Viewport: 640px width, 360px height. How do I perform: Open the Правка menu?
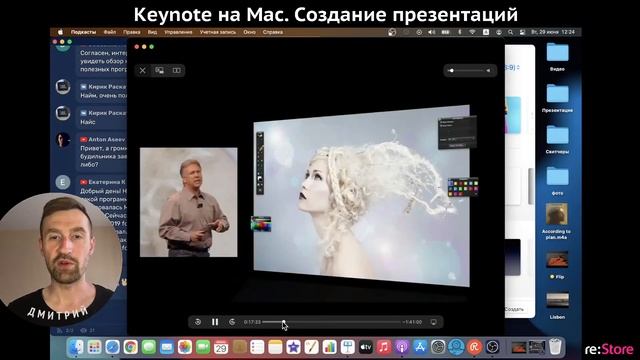[x=131, y=32]
